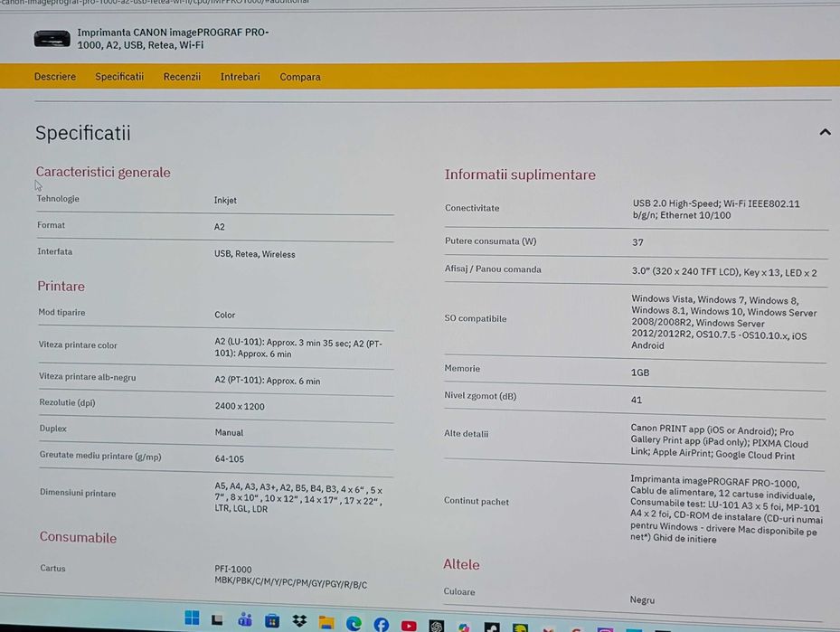This screenshot has width=840, height=632.
Task: Click the Consumabile section heading
Action: (x=79, y=537)
